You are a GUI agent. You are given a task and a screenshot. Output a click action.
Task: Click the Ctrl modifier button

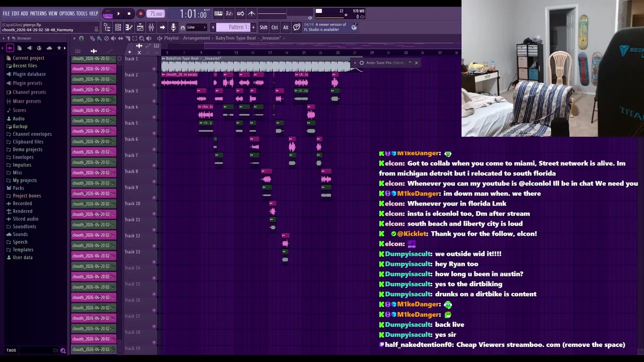pyautogui.click(x=275, y=27)
